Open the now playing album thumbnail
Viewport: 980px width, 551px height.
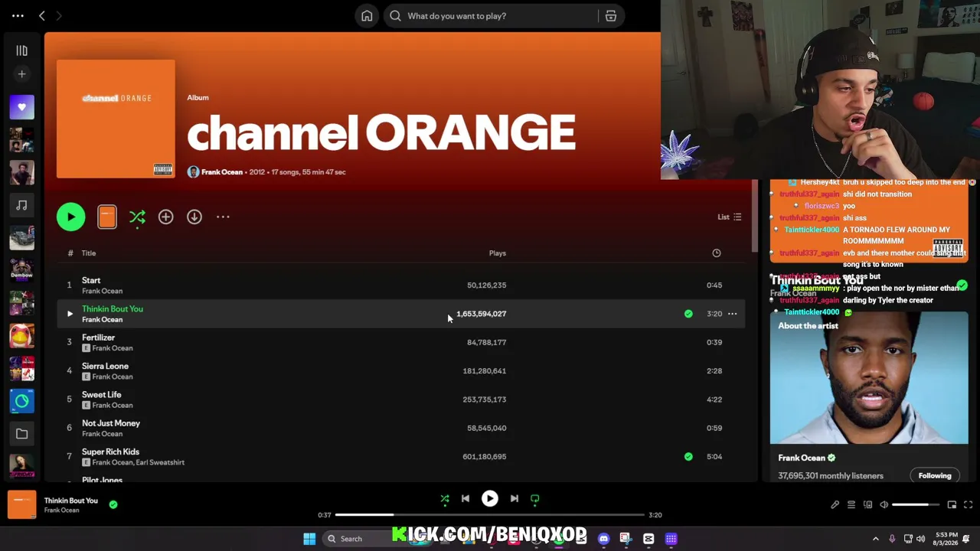click(x=21, y=505)
